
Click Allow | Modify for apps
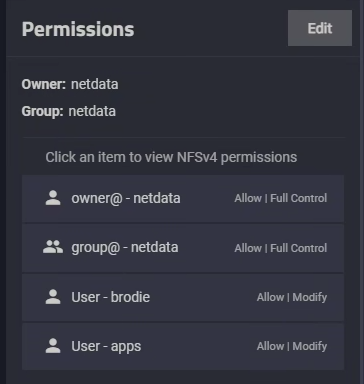(292, 346)
